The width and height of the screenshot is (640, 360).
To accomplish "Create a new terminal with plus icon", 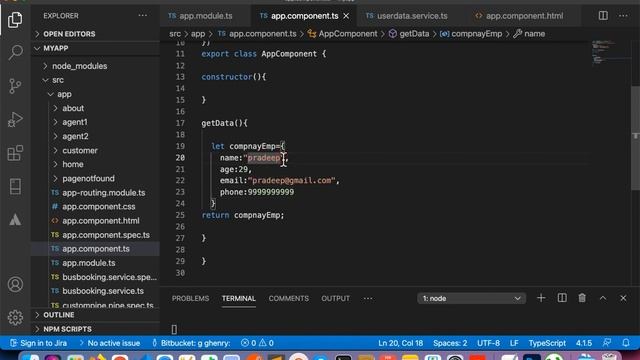I will (541, 298).
